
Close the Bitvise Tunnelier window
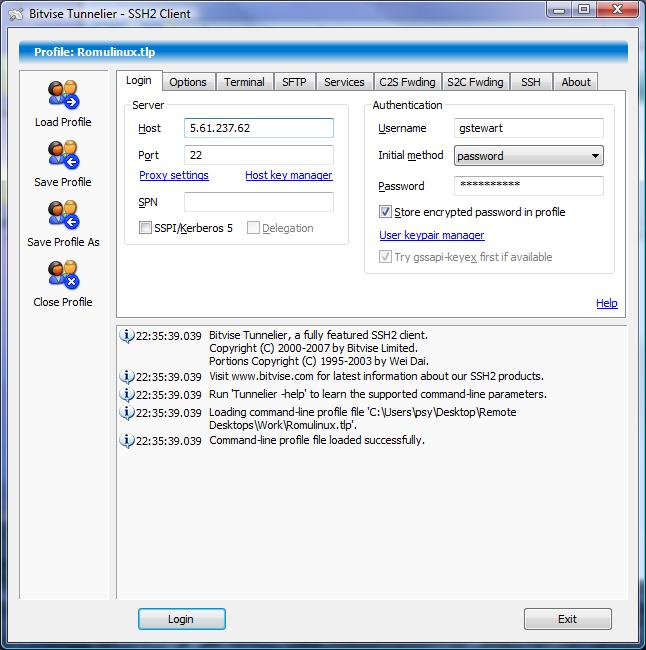(x=617, y=10)
